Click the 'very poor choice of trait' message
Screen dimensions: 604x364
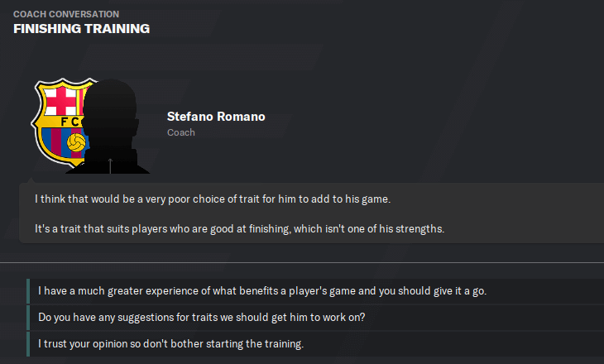(213, 199)
